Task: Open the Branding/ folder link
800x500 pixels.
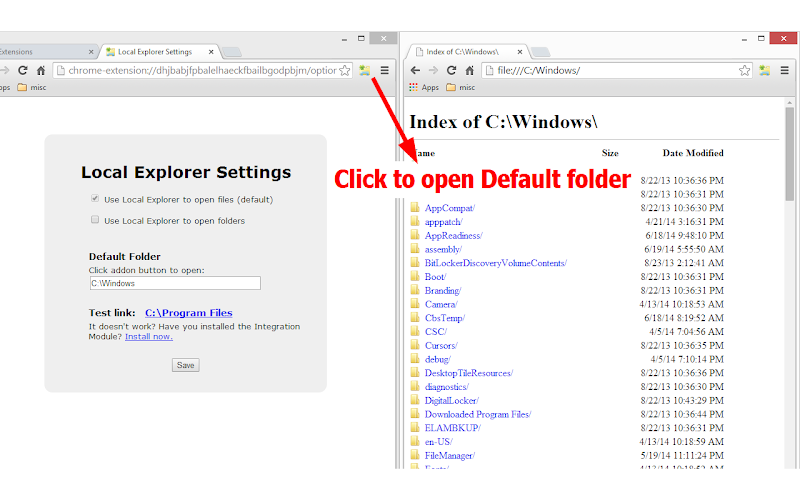Action: click(x=442, y=290)
